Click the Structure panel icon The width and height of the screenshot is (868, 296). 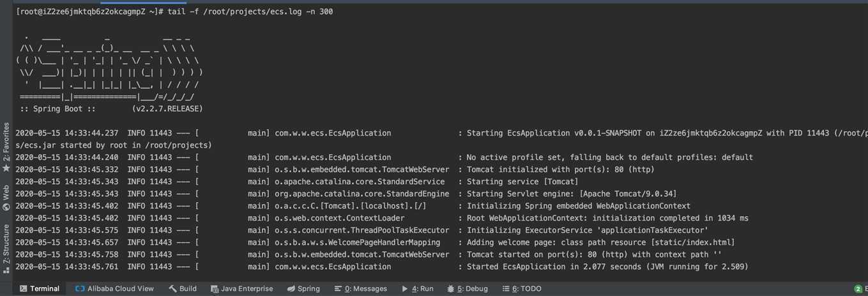tap(6, 270)
